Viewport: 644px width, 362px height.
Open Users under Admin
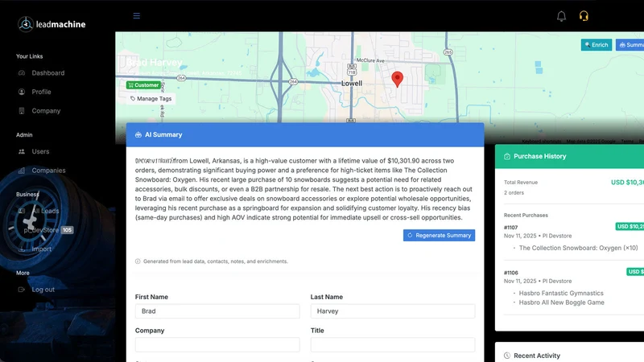[x=40, y=151]
